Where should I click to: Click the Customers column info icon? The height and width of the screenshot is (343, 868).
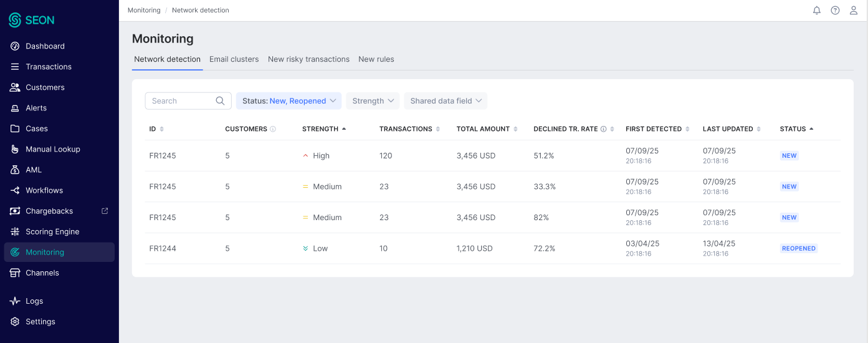click(273, 129)
